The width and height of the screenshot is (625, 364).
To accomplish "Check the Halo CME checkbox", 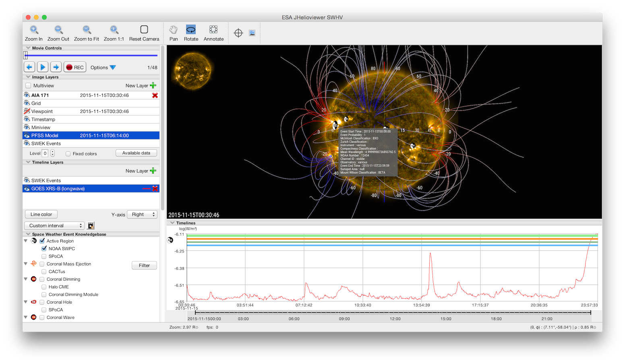I will click(x=44, y=287).
